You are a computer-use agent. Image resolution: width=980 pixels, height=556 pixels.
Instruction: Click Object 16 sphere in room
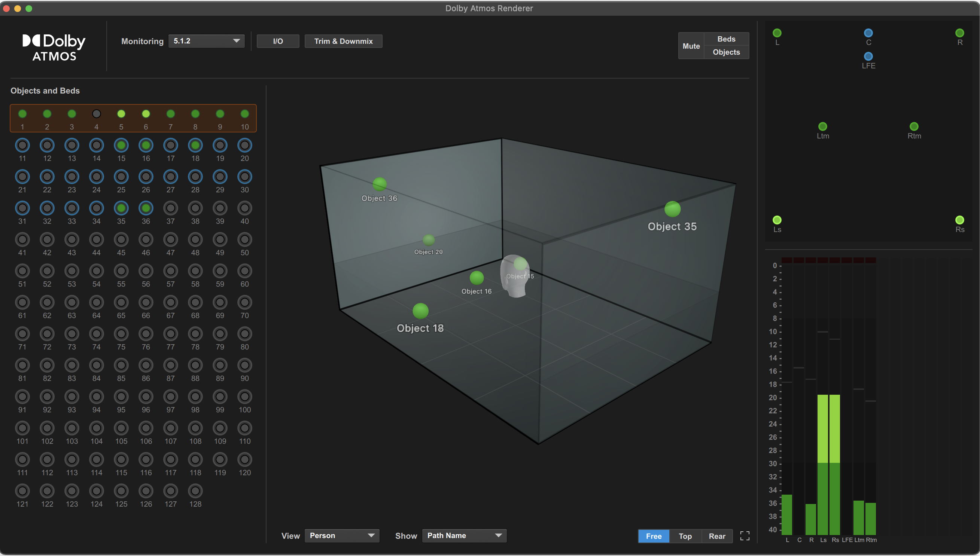click(x=477, y=278)
